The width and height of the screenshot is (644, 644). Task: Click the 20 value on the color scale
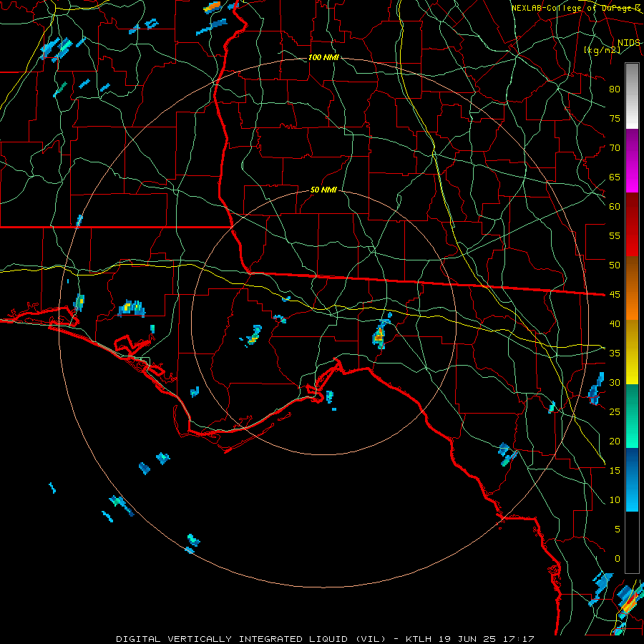(x=615, y=441)
